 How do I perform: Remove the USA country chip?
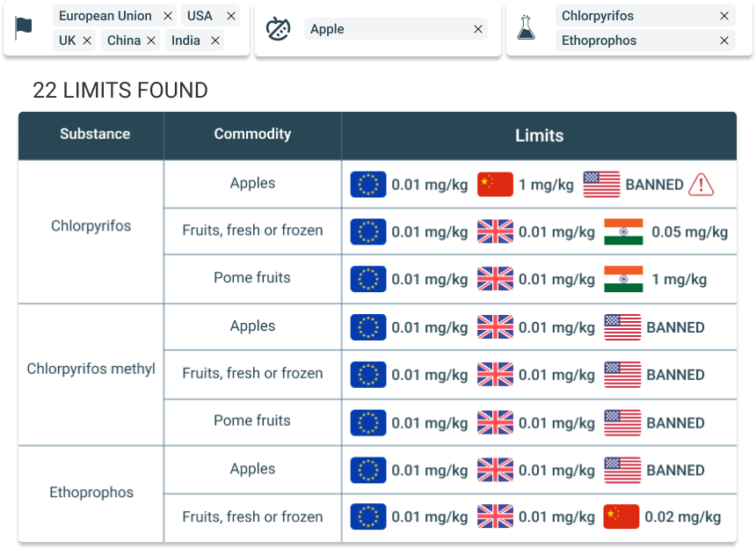tap(230, 15)
